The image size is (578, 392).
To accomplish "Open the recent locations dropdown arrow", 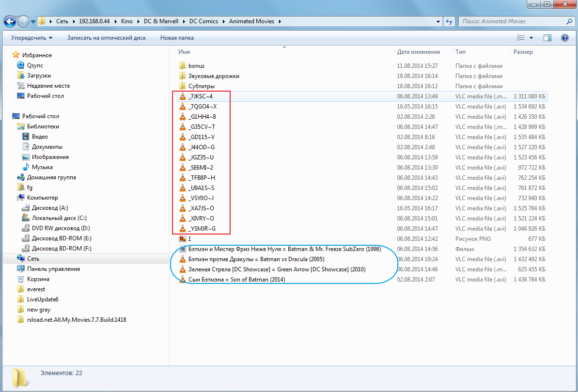I will 33,21.
